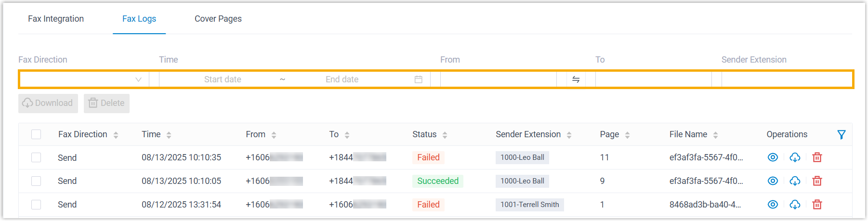Delete the 08/12/2025 13:31:54 fax log

tap(817, 205)
